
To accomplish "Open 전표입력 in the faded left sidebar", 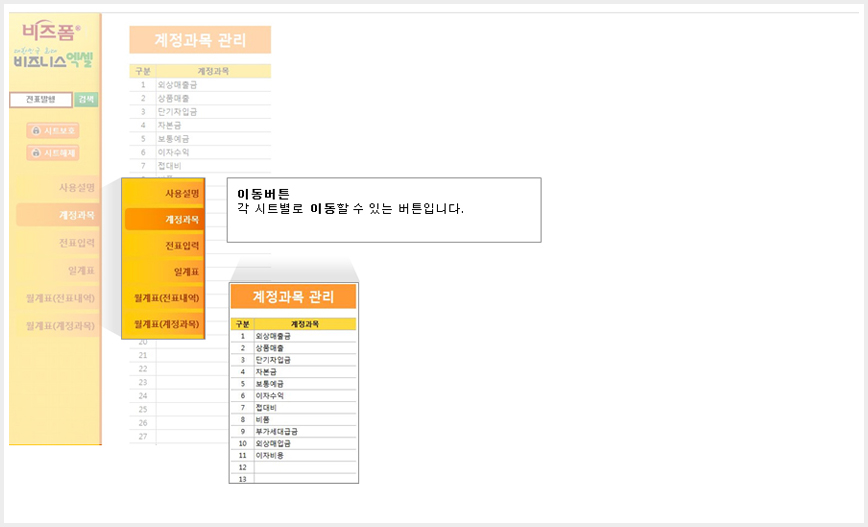I will coord(77,243).
